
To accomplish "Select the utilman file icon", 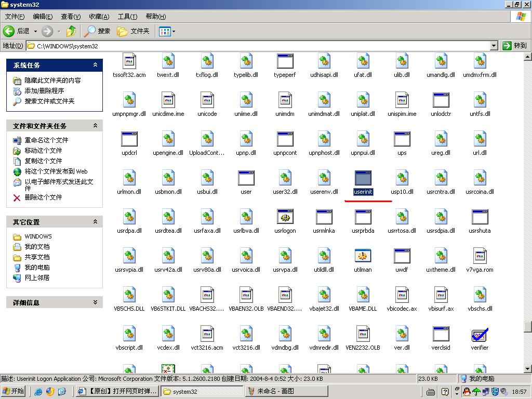I will pyautogui.click(x=363, y=256).
